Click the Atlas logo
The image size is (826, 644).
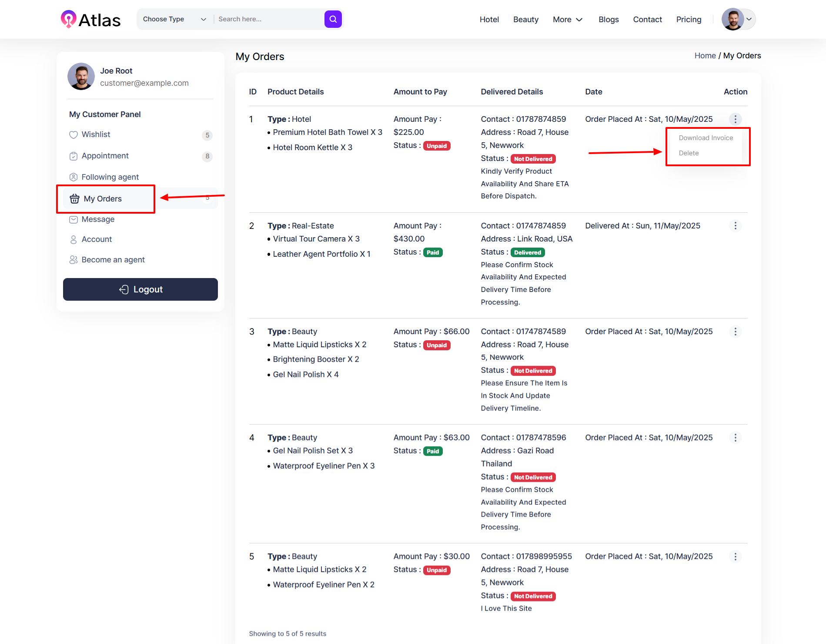pyautogui.click(x=90, y=20)
